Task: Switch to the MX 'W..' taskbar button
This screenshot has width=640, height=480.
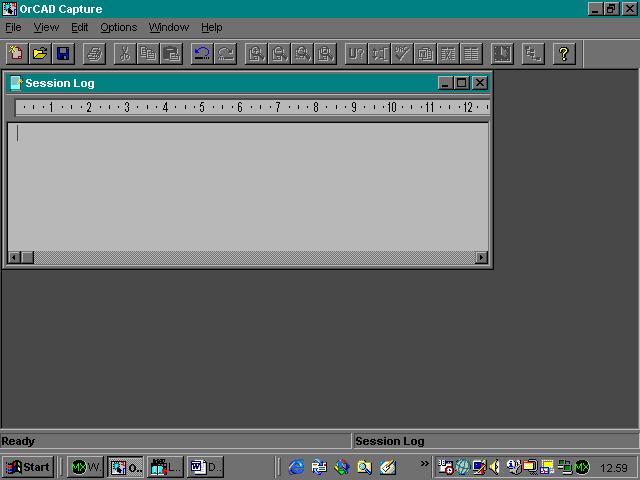Action: (86, 467)
